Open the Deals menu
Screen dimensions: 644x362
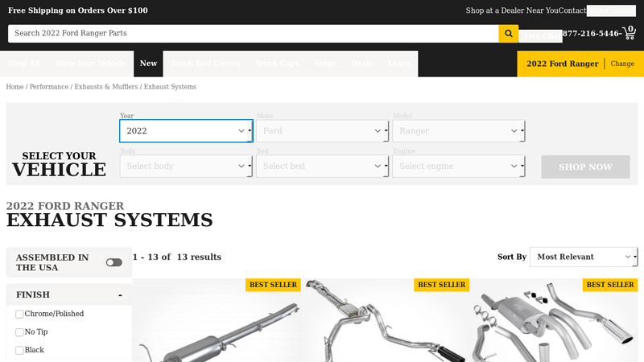click(x=361, y=64)
